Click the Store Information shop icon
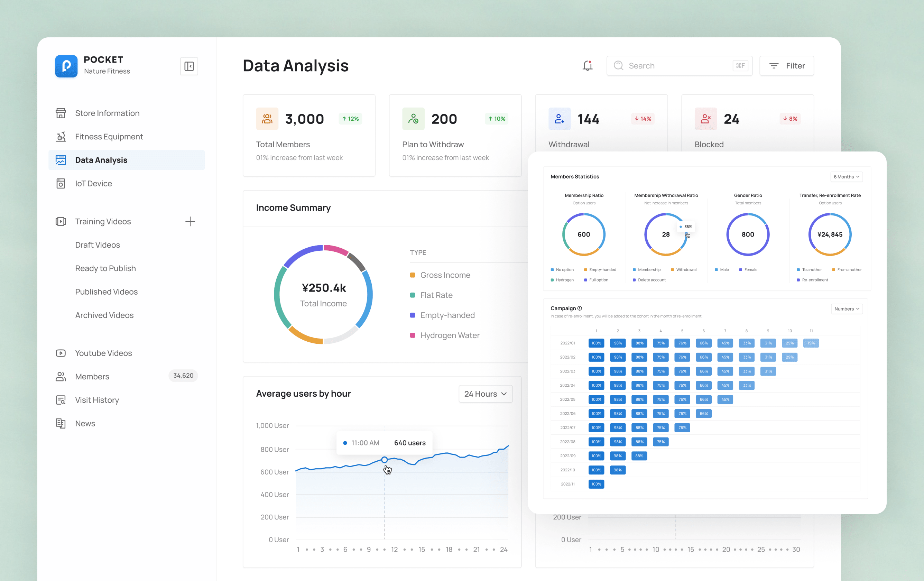 (x=61, y=113)
